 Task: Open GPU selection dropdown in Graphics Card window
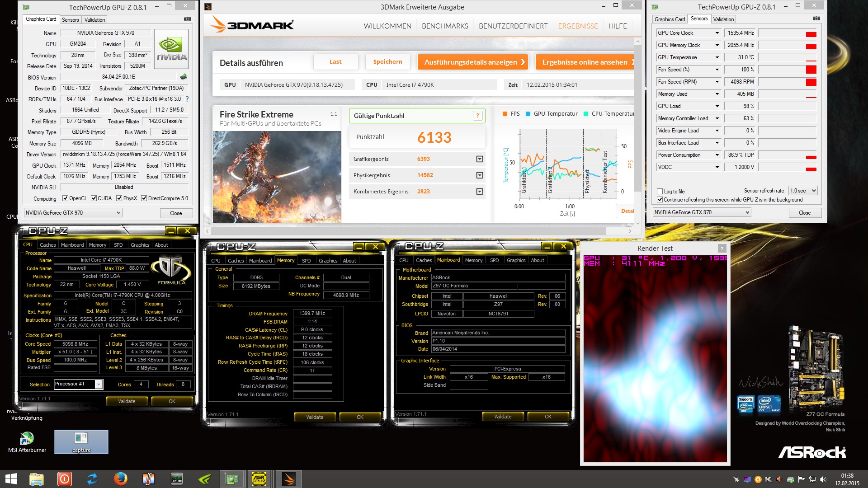[x=73, y=213]
